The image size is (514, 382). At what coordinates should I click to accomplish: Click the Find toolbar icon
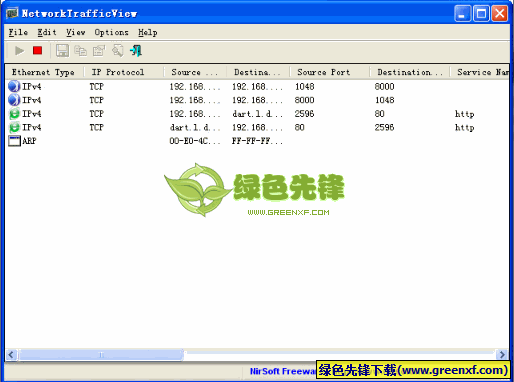click(118, 51)
